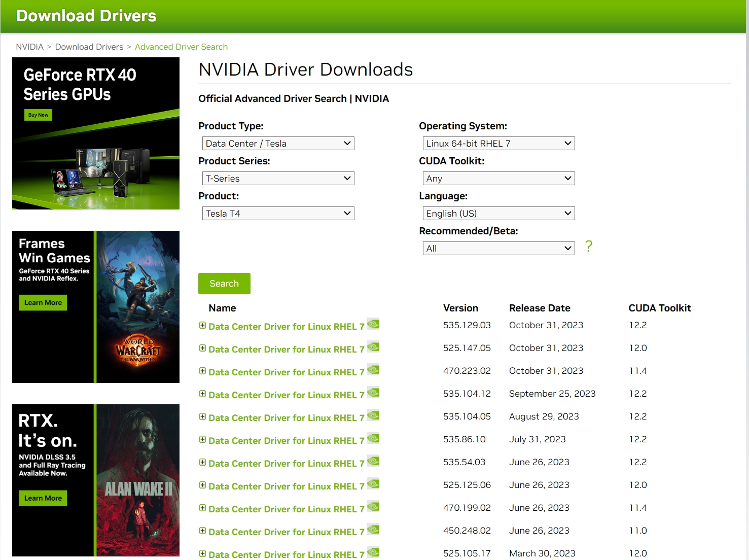Click Buy Now on GeForce RTX 40 ad
This screenshot has width=749, height=560.
click(x=38, y=115)
